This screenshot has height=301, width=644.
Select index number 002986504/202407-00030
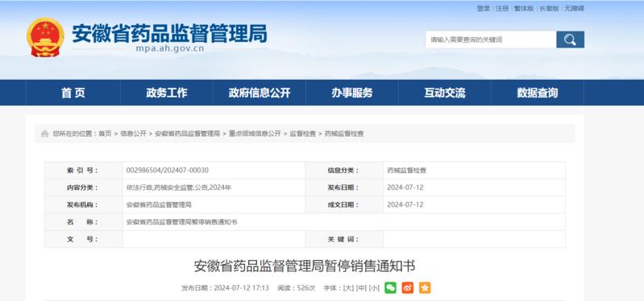click(167, 170)
